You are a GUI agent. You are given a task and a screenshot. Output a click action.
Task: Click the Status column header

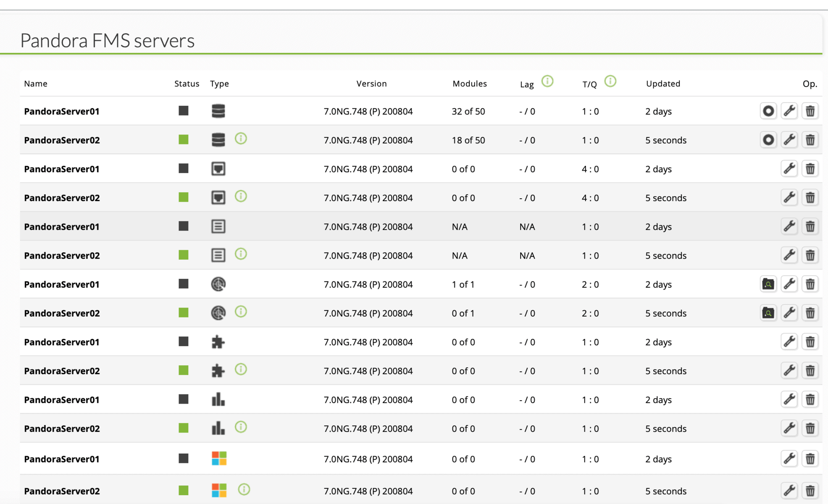(187, 84)
